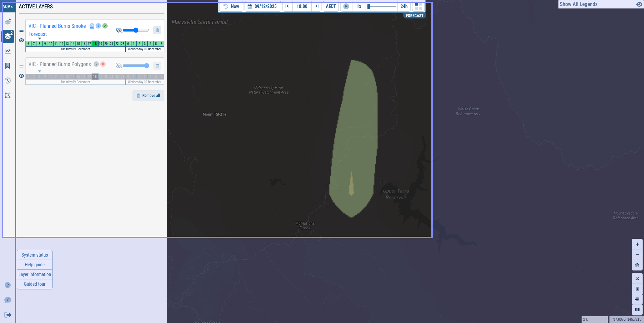Toggle visibility of Planned Burns Smoke Forecast layer

pyautogui.click(x=21, y=40)
